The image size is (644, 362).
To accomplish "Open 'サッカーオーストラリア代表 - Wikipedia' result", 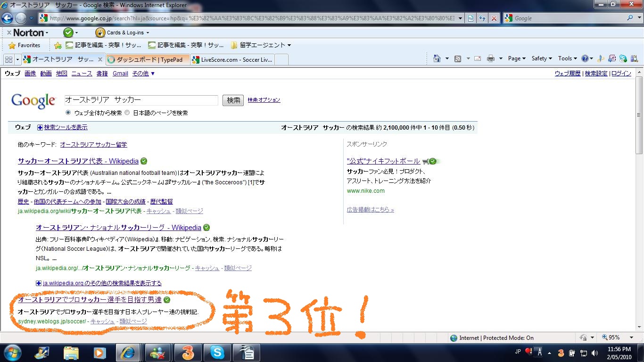I will point(78,161).
